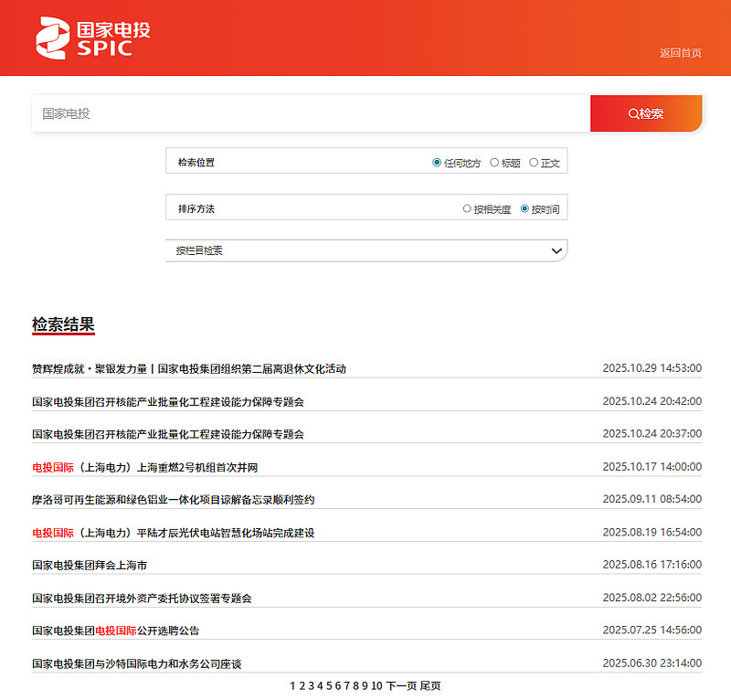This screenshot has width=731, height=700.
Task: Open 国家电投集团拜会上海市 article
Action: pyautogui.click(x=90, y=566)
